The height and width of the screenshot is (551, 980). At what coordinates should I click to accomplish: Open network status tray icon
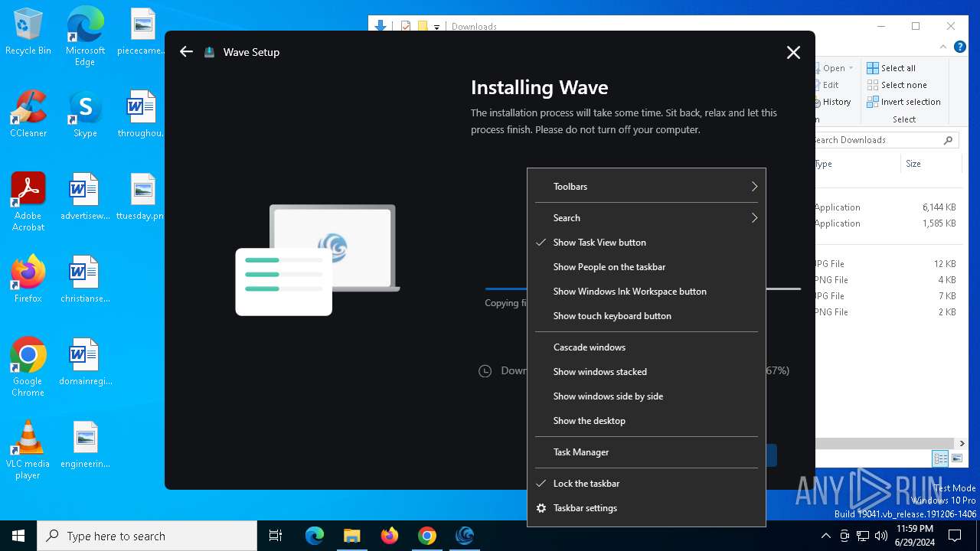click(x=863, y=536)
